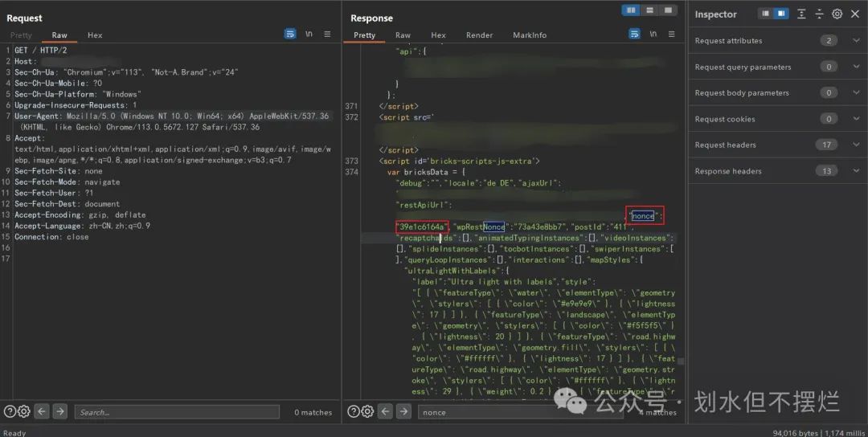
Task: Collapse all Inspector sections
Action: (x=819, y=14)
